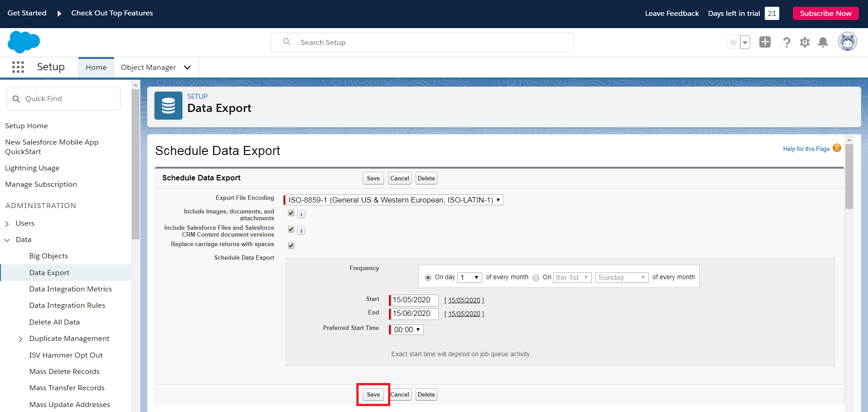Click the global actions plus icon
The width and height of the screenshot is (868, 412).
[765, 42]
